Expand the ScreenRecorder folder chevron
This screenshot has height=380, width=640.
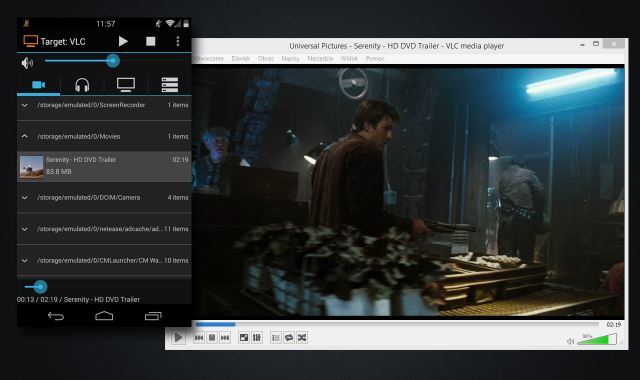[24, 105]
